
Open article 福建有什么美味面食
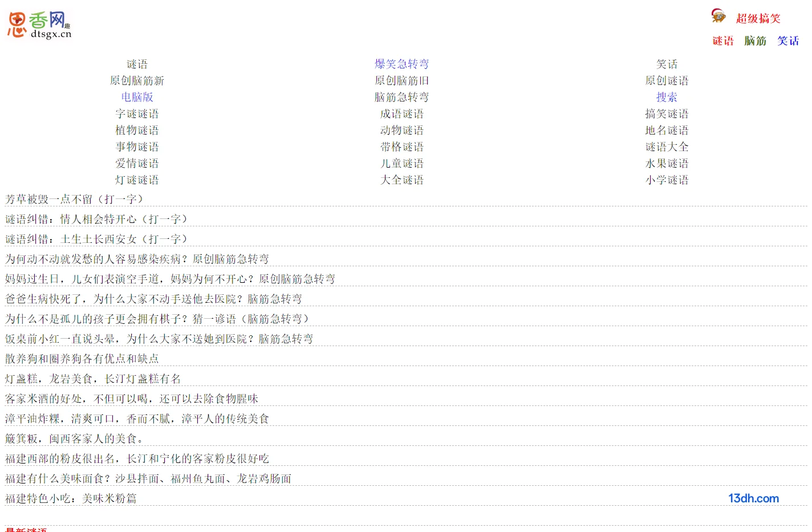[x=148, y=479]
